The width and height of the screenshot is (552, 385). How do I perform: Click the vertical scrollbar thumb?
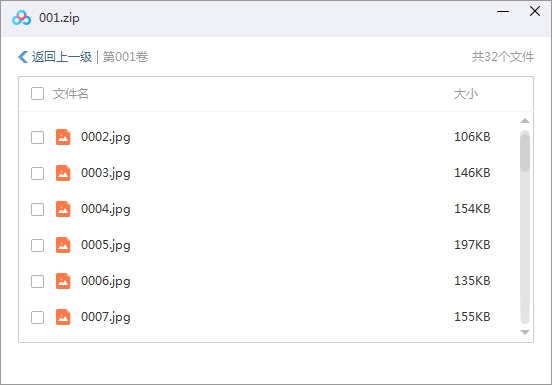(x=525, y=152)
